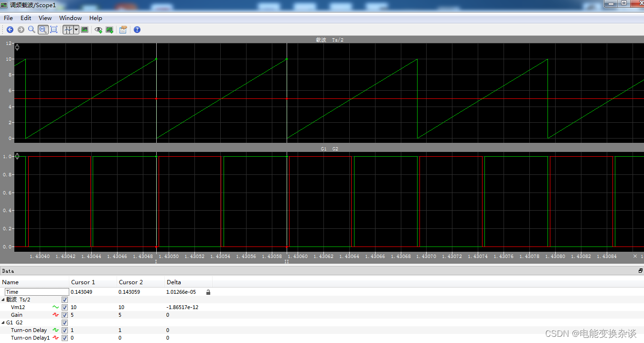Select the Turn-on Delay1 row name

pyautogui.click(x=30, y=338)
